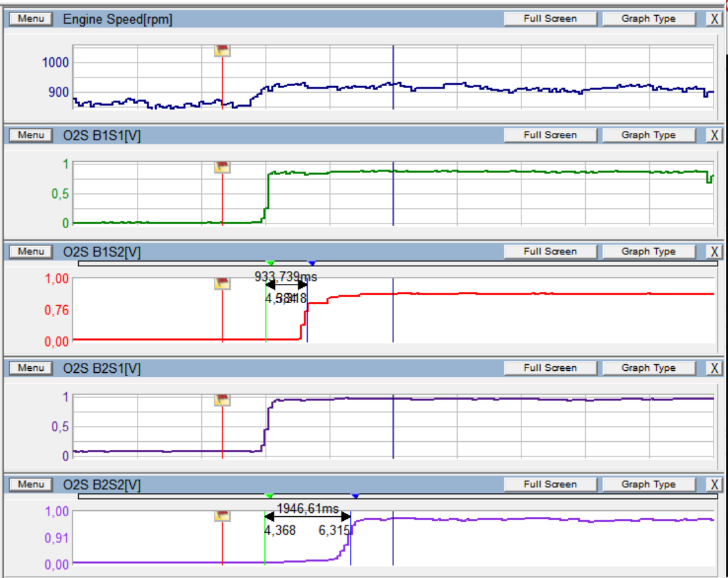Change Graph Type for O2S B1S2 panel
Screen dimensions: 728x578
point(648,251)
